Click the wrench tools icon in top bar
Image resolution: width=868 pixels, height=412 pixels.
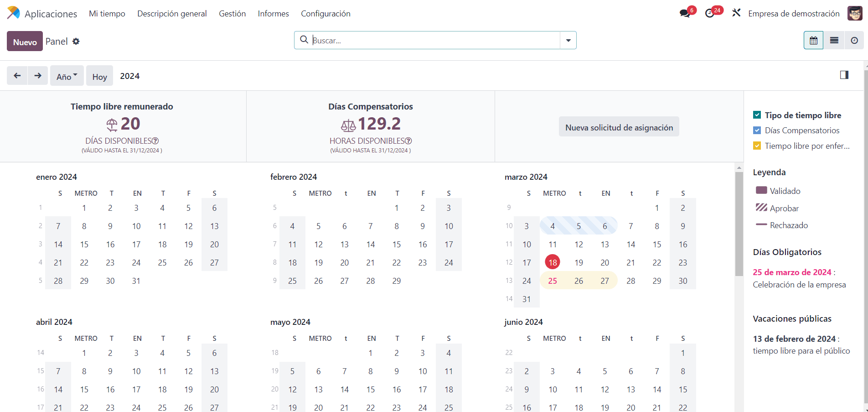point(736,13)
